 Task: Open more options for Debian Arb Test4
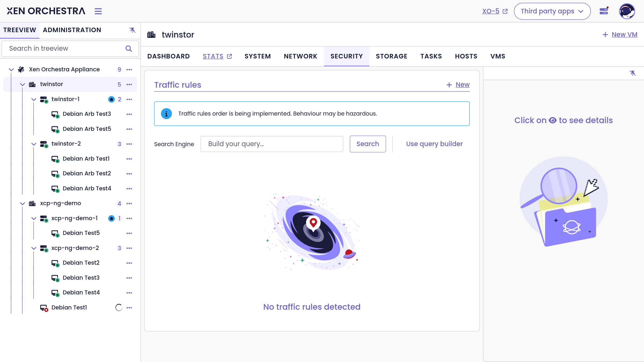[129, 189]
